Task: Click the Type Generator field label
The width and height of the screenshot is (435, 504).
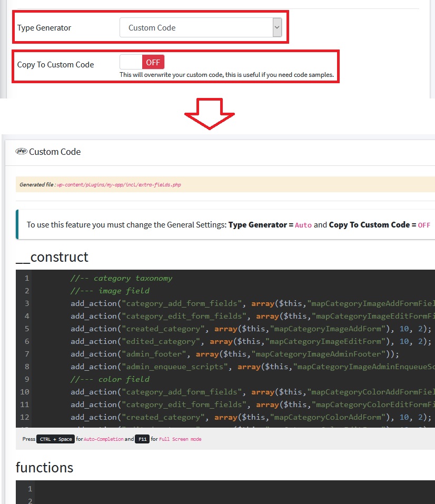Action: click(x=44, y=28)
